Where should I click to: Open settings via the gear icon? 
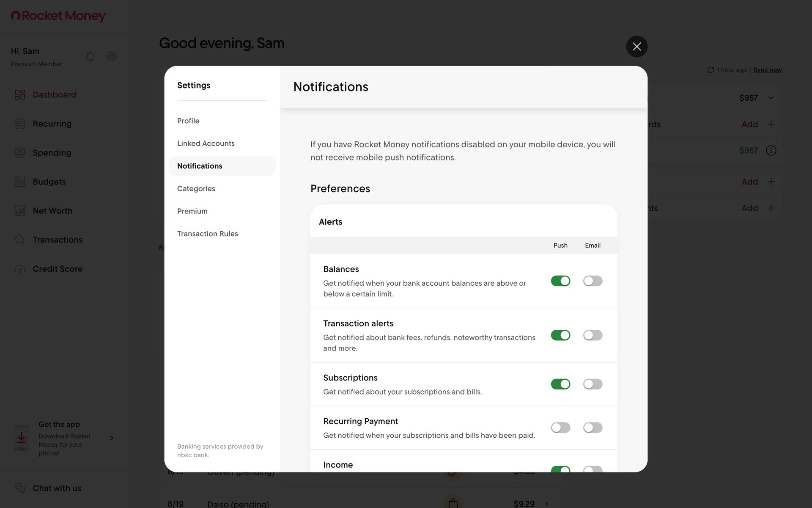[x=112, y=56]
